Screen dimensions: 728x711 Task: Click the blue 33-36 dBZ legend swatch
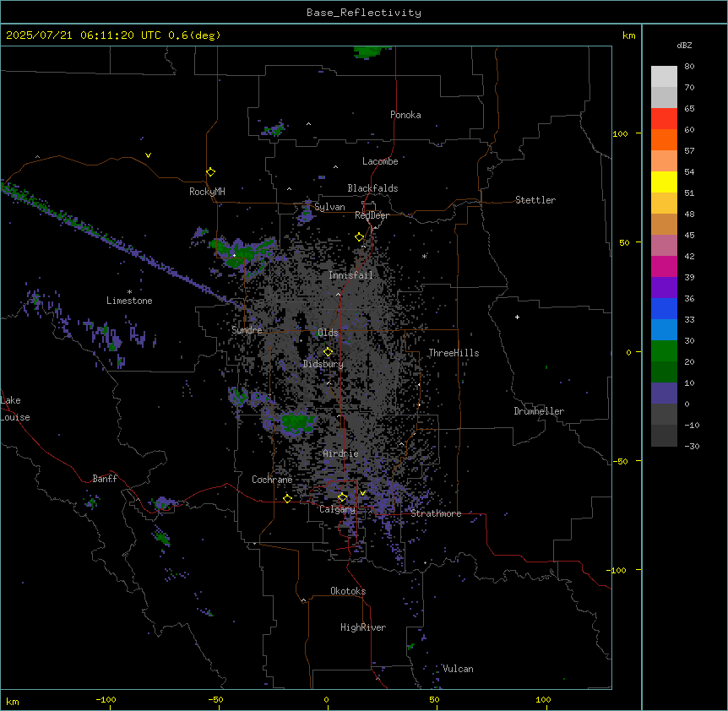[x=664, y=309]
